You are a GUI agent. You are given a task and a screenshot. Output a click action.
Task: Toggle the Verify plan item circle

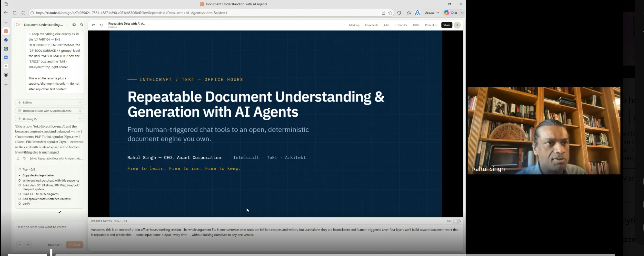pyautogui.click(x=20, y=204)
